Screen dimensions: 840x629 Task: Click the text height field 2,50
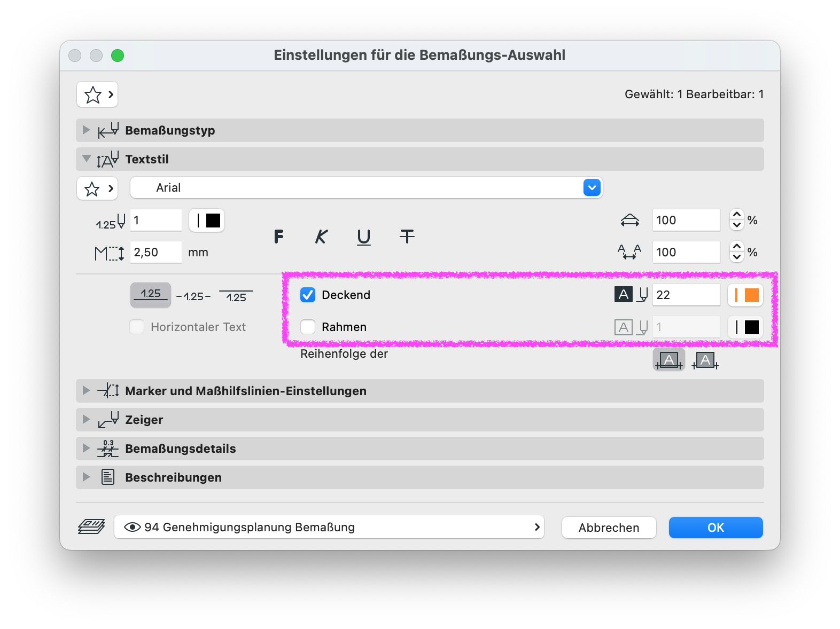156,252
